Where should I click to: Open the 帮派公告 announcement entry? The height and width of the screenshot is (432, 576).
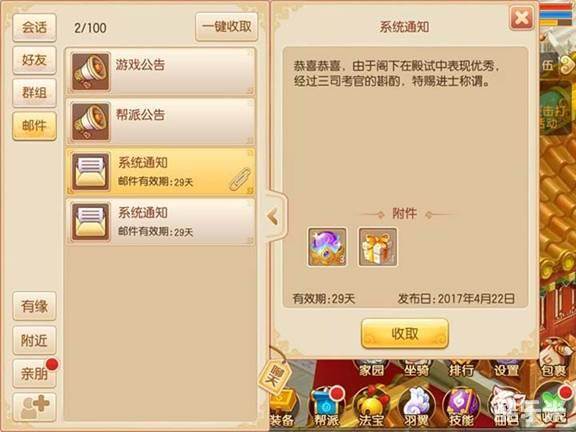click(x=161, y=121)
